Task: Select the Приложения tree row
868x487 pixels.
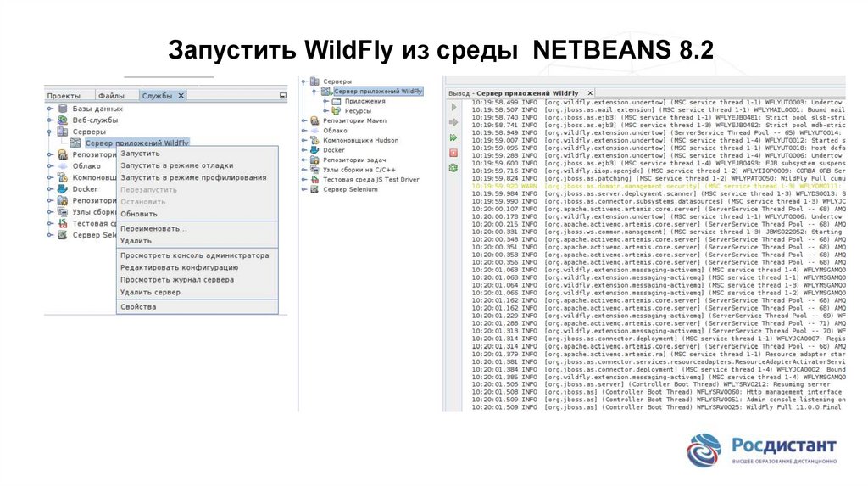Action: tap(364, 102)
